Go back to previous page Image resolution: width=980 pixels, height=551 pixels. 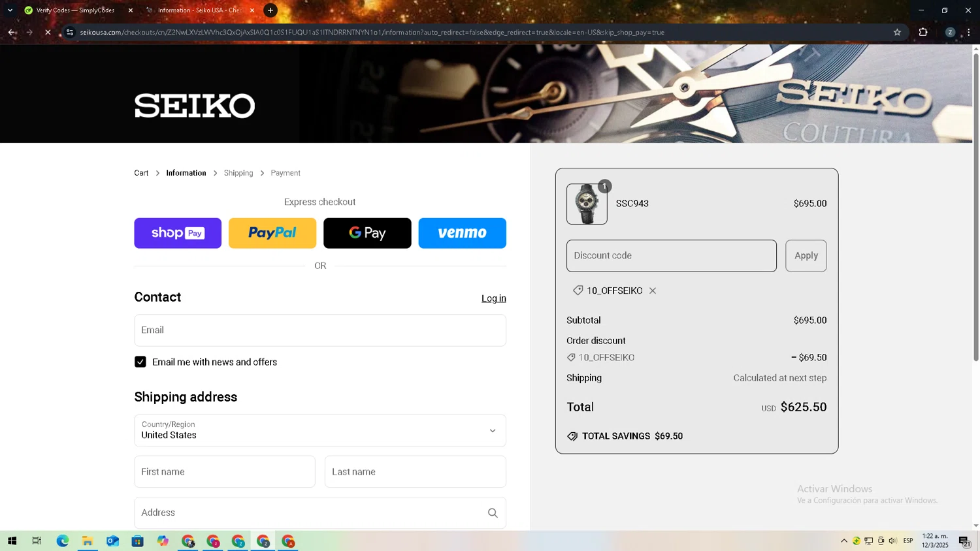pyautogui.click(x=12, y=32)
